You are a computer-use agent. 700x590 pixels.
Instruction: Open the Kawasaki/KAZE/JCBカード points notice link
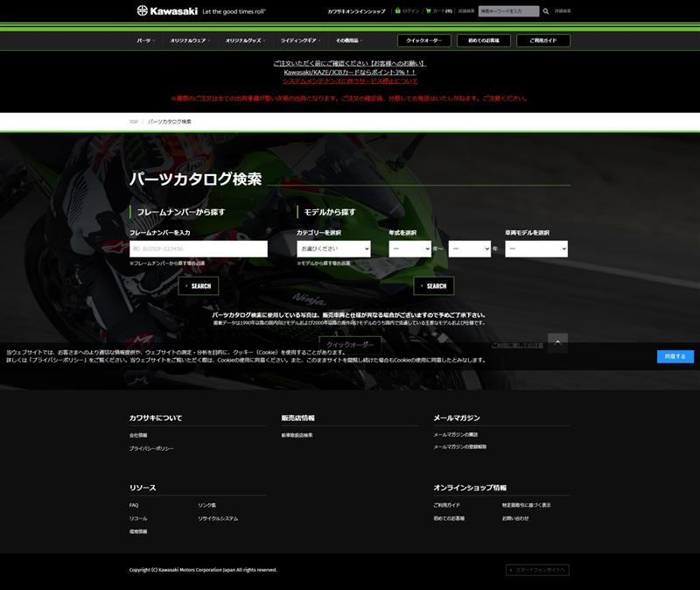(349, 72)
